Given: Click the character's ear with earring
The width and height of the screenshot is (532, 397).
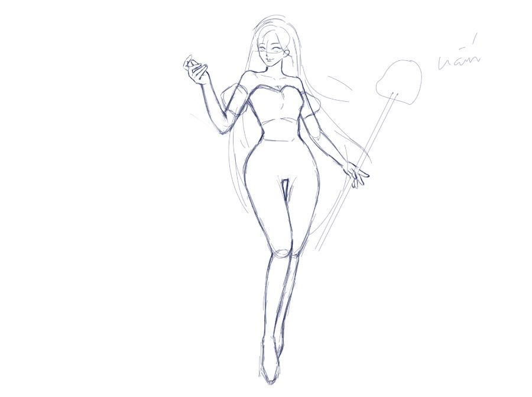Looking at the screenshot, I should 287,54.
